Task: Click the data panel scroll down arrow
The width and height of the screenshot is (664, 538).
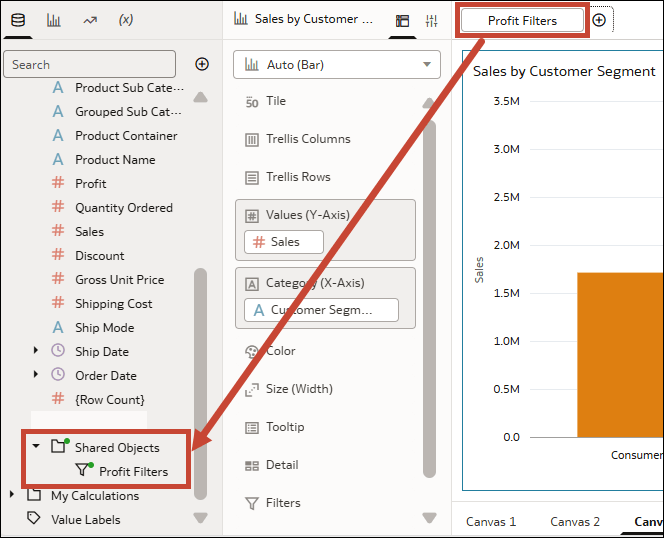Action: point(200,517)
